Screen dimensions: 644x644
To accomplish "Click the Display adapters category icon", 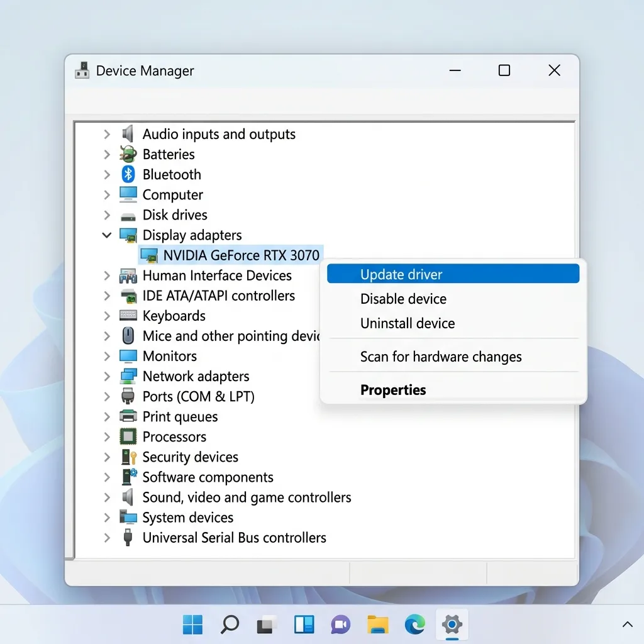I will point(128,235).
